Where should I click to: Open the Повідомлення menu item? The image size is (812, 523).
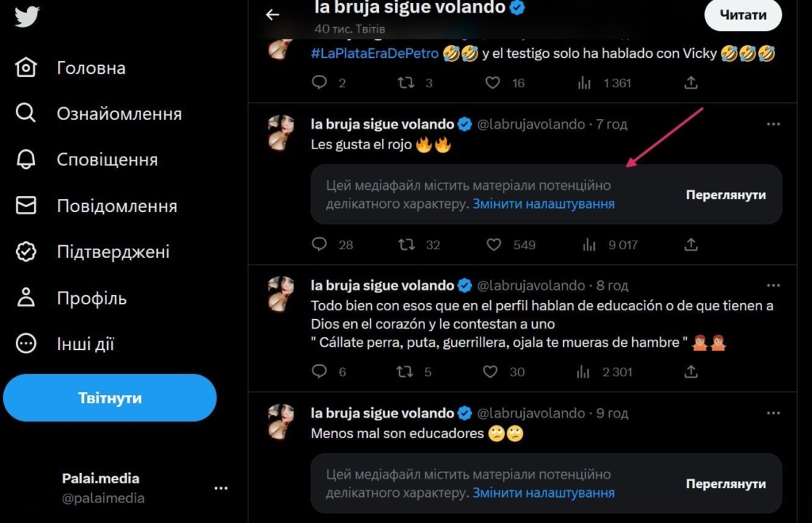click(x=117, y=206)
